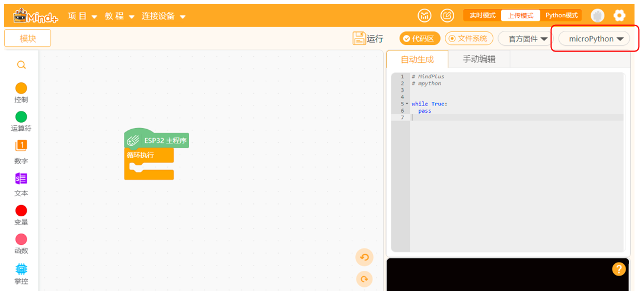Open the microPython dropdown
The image size is (644, 291).
(x=594, y=39)
